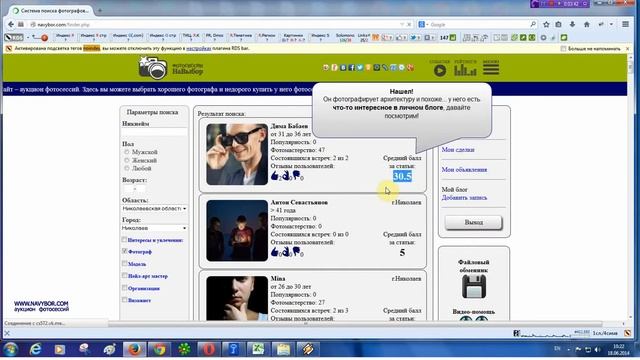Screen dimensions: 640x360
Task: Click the RDS bar logo button
Action: pyautogui.click(x=14, y=38)
